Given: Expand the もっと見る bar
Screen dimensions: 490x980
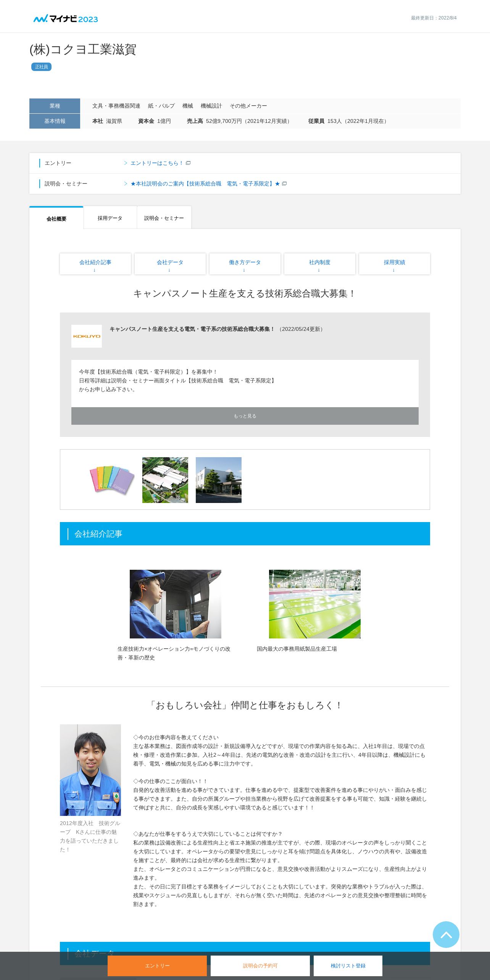Looking at the screenshot, I should click(x=245, y=416).
